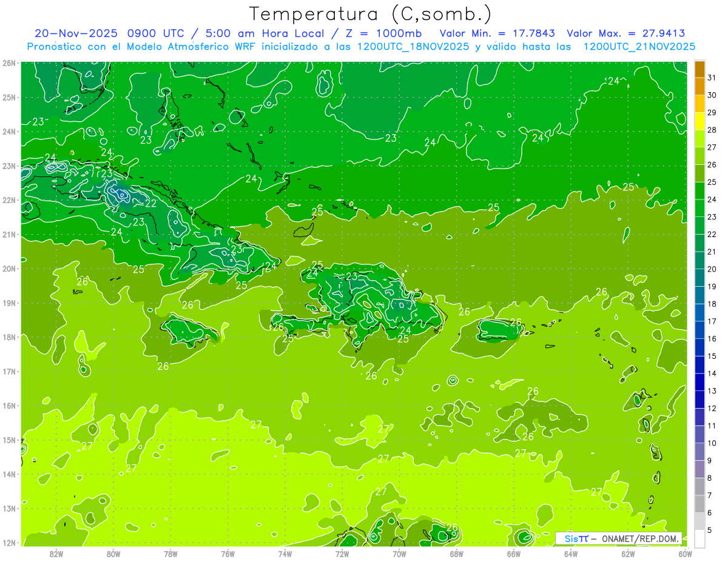Click the '18' label on the color scale
Screen dimensions: 728x562
(x=712, y=304)
